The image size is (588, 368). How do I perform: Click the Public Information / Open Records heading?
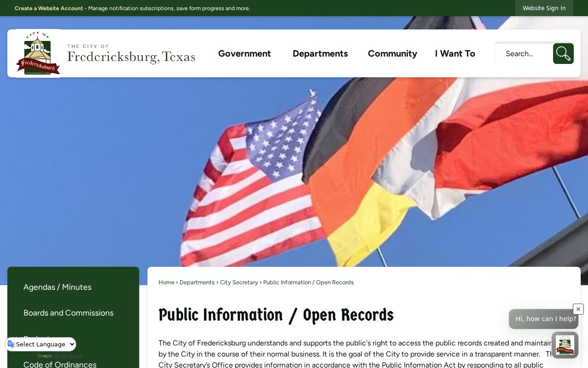[276, 315]
